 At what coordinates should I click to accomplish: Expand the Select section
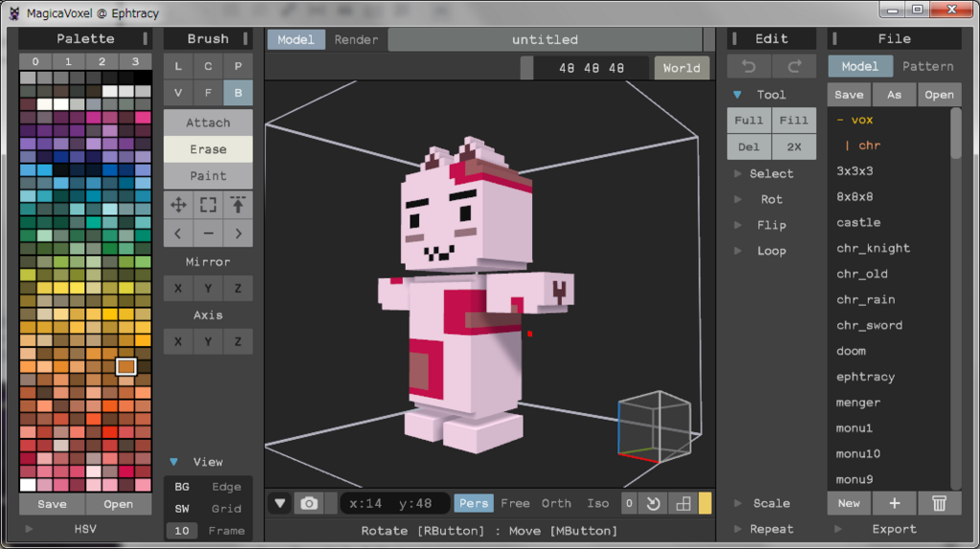click(738, 174)
